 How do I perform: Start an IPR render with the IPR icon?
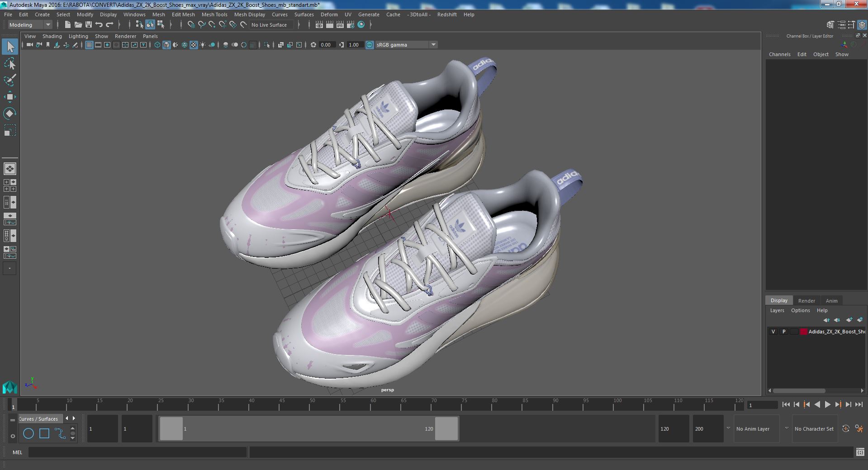[340, 25]
